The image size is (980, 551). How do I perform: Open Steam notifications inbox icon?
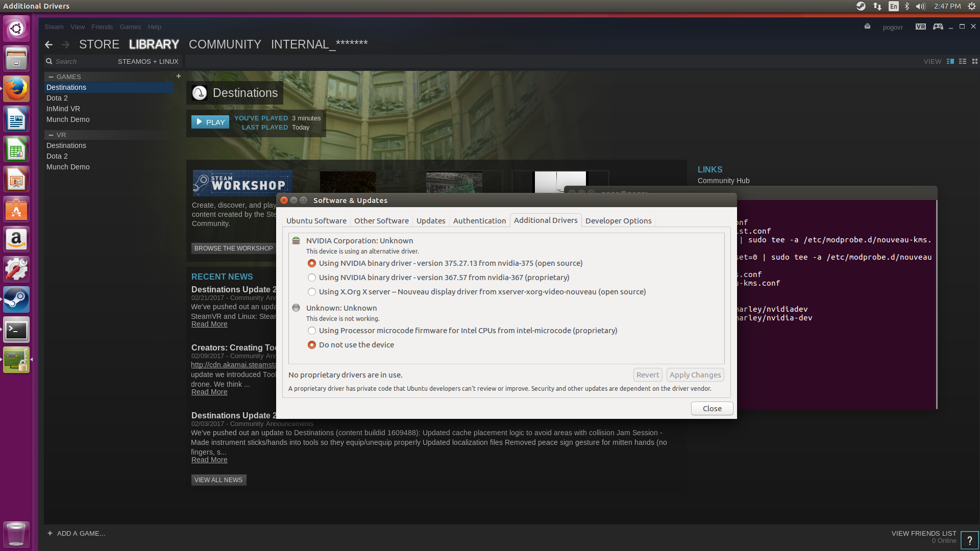click(x=867, y=26)
